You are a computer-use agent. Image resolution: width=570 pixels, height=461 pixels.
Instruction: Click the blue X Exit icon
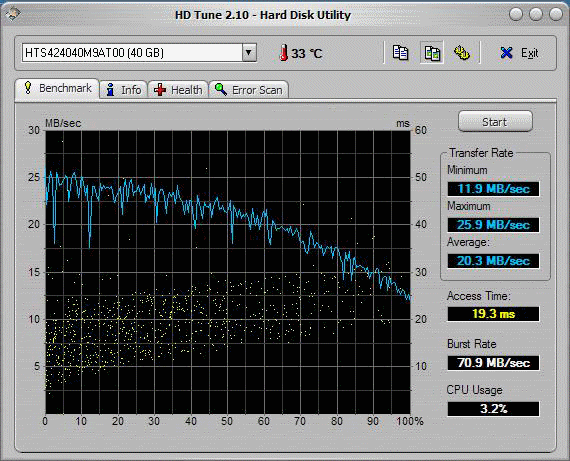coord(506,53)
